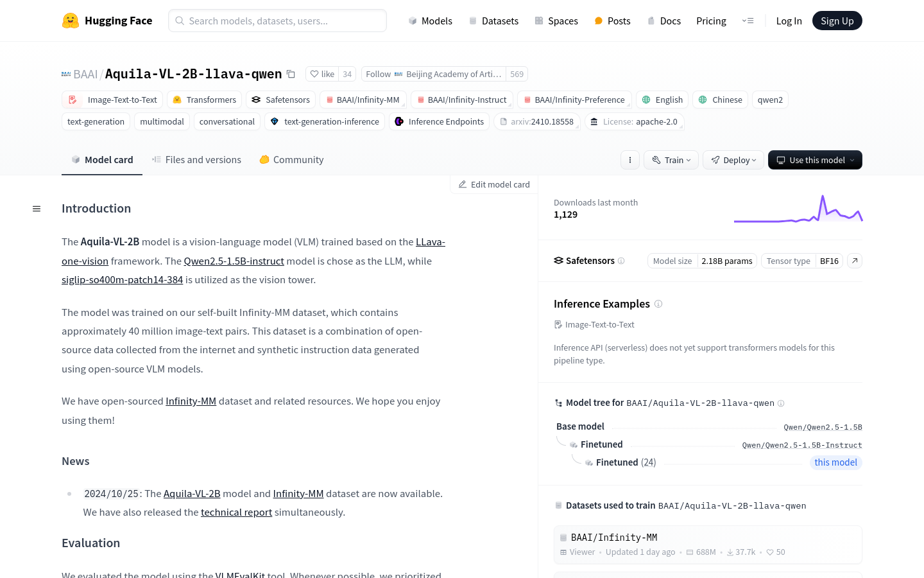This screenshot has height=578, width=924.
Task: Open the BAAI/Infinity-MM dataset card
Action: [x=708, y=545]
